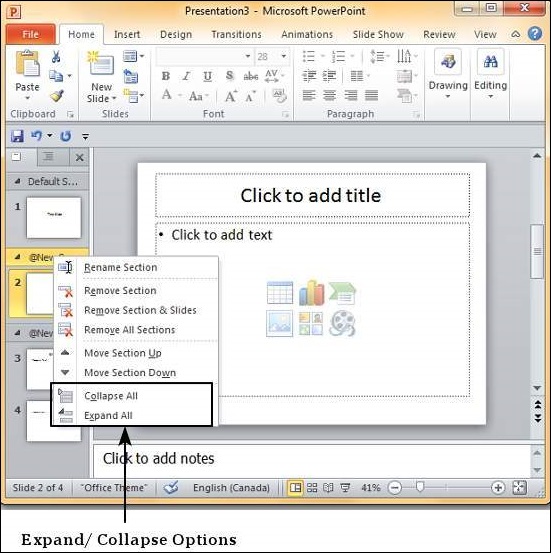Open Customize Quick Access Toolbar menu
Viewport: 551px width, 553px height.
(85, 136)
